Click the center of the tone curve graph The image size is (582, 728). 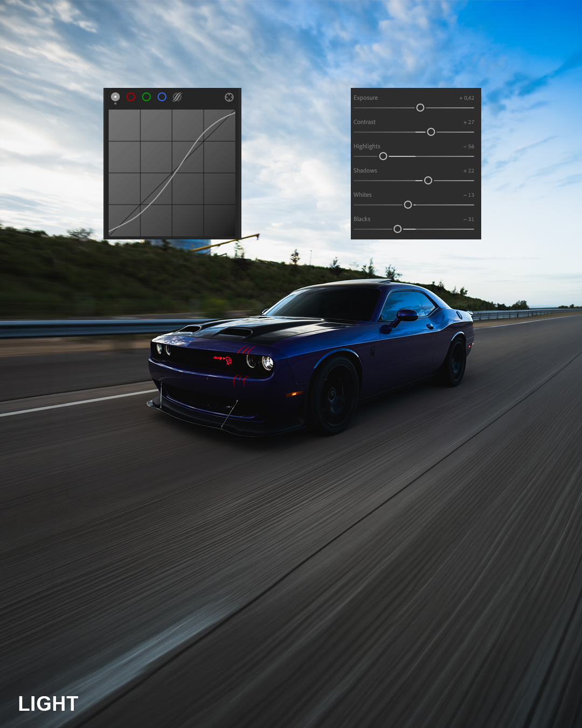(172, 173)
